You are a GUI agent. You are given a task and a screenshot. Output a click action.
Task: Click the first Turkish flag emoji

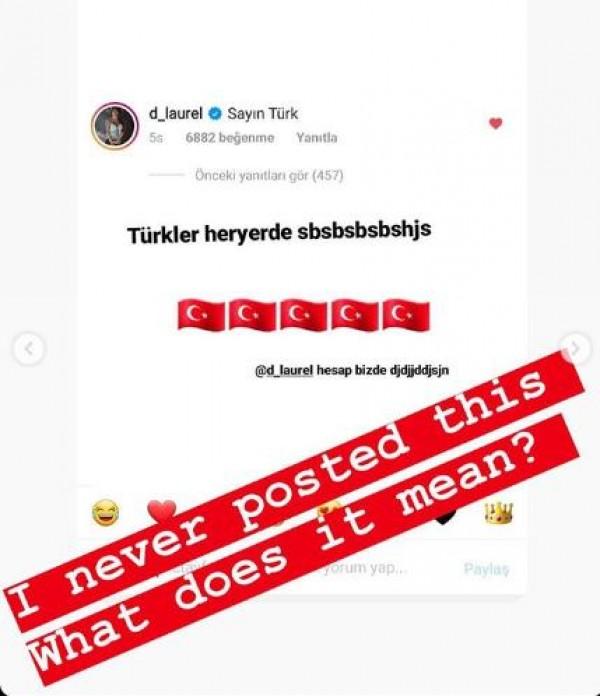201,315
